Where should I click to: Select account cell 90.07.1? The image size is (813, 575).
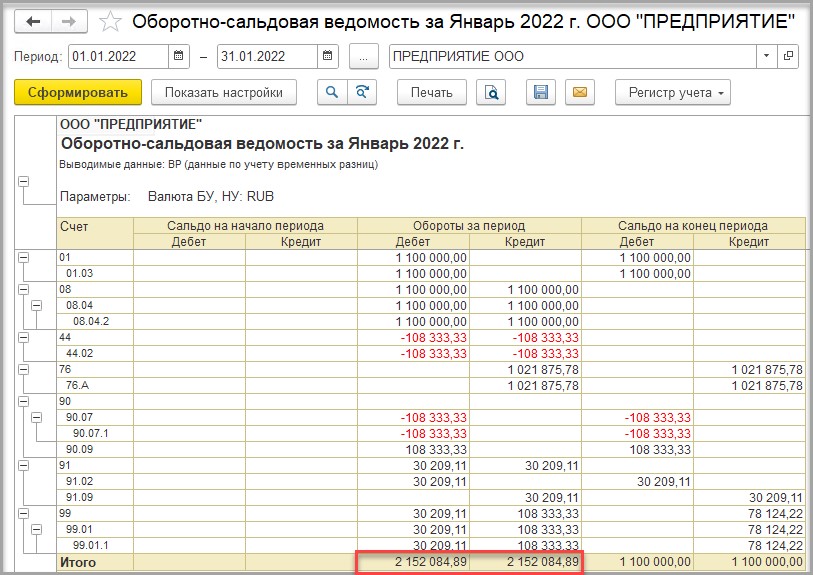click(x=95, y=433)
